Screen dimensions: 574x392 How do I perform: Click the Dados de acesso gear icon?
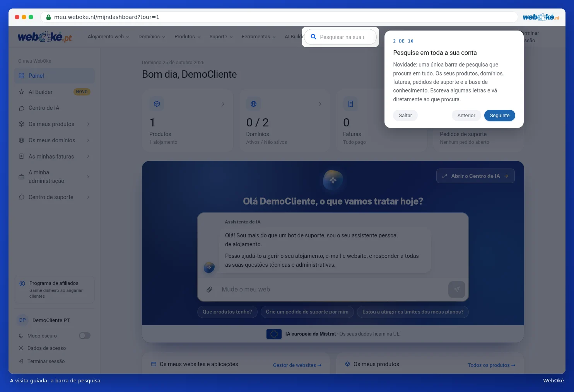coord(21,348)
